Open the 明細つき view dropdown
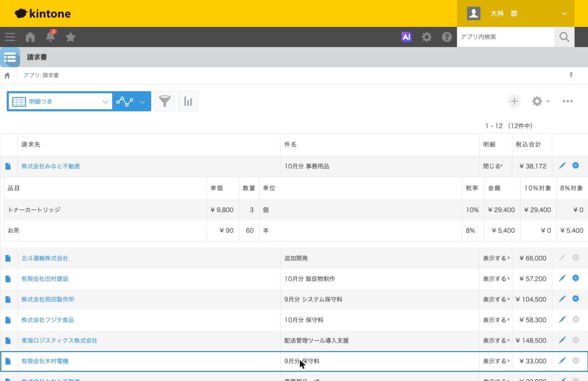 point(60,102)
